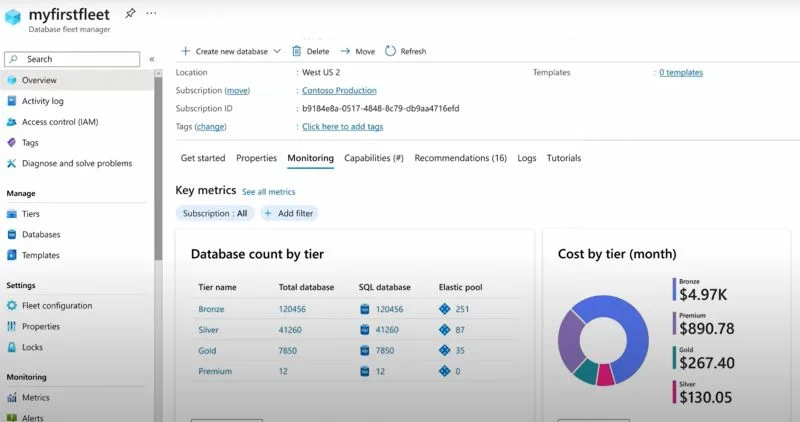Open the more options ellipsis menu
800x422 pixels.
(x=152, y=13)
